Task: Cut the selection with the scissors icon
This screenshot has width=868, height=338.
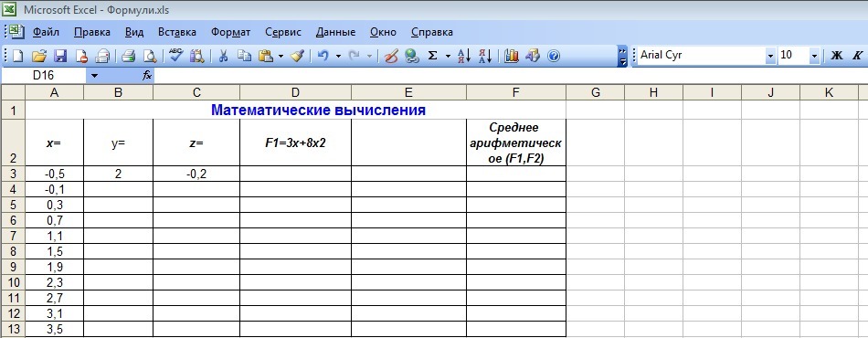Action: [223, 56]
